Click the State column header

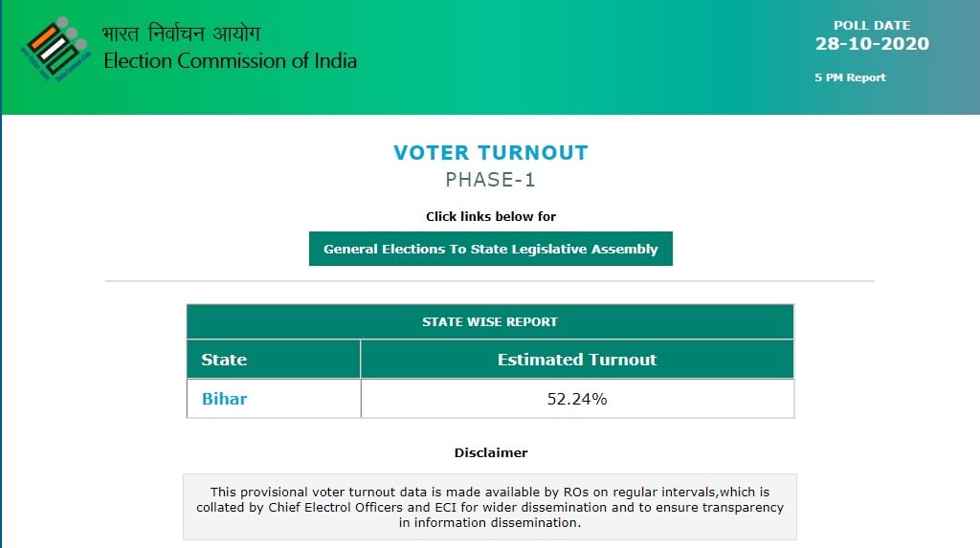pos(224,360)
